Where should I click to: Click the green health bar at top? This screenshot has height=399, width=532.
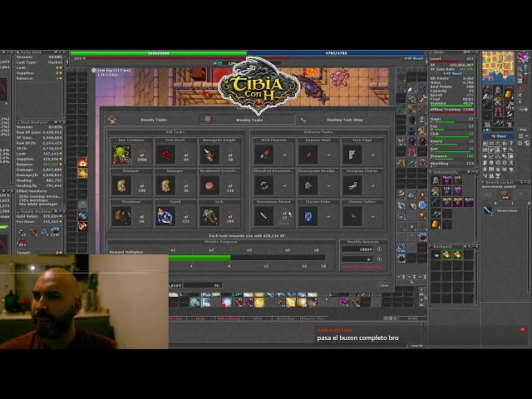point(159,53)
